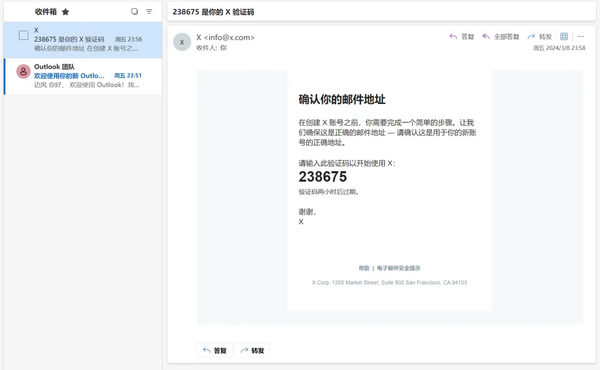Forward the email with top 转发 button

[540, 37]
